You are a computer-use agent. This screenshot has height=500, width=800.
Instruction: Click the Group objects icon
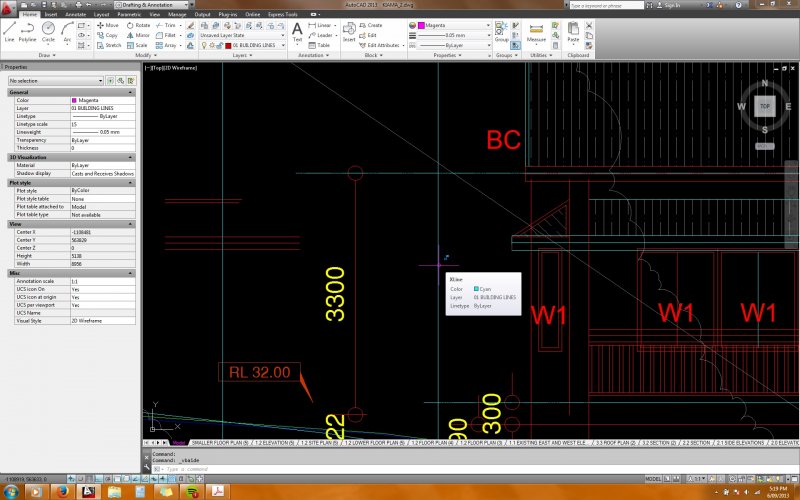click(x=502, y=30)
